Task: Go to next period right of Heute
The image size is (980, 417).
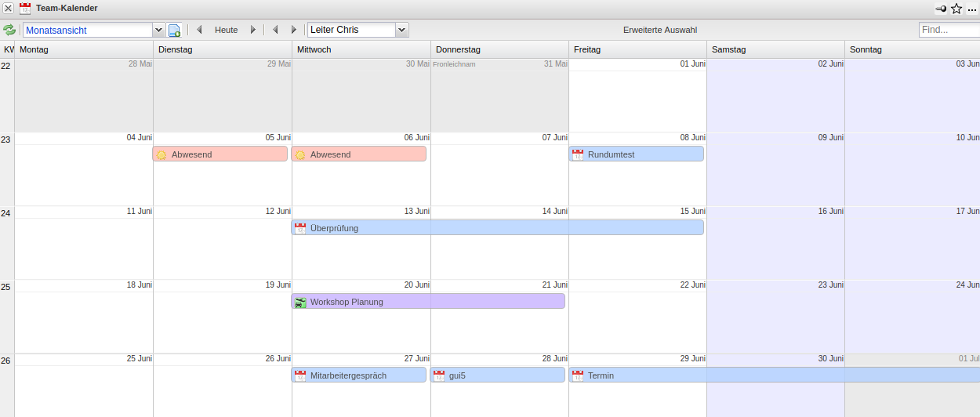Action: coord(253,30)
